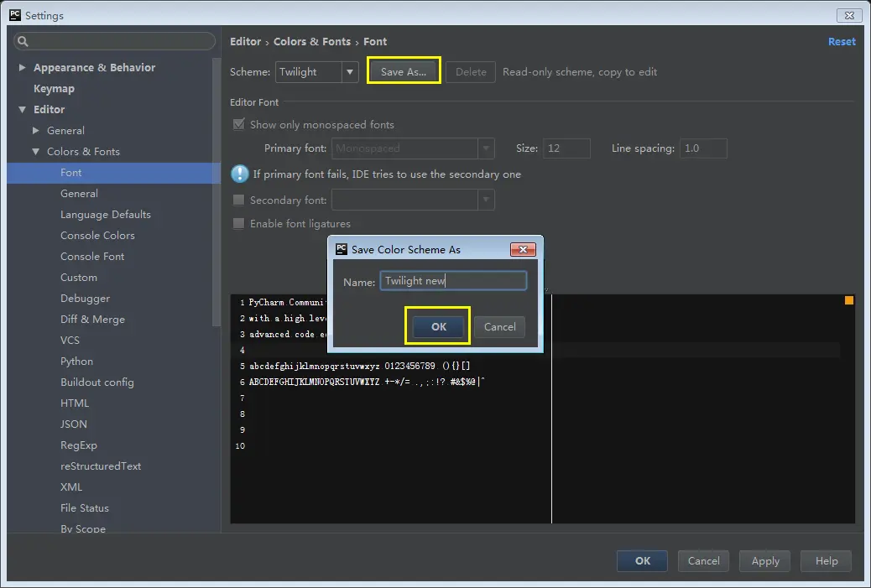
Task: Enable the Secondary font checkbox
Action: (239, 200)
